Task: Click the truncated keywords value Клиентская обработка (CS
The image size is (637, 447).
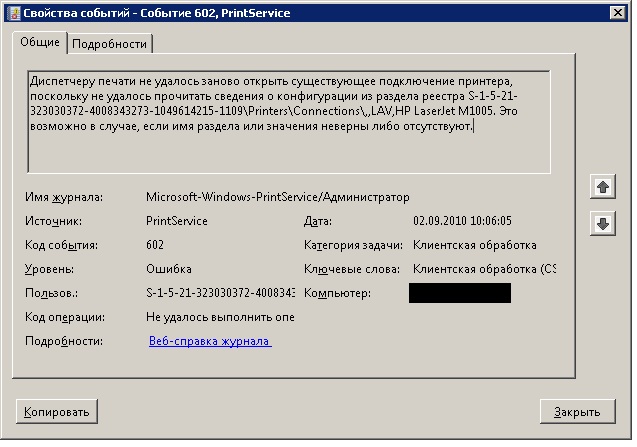Action: (484, 269)
